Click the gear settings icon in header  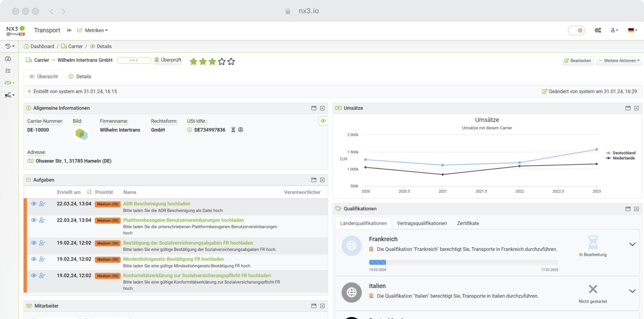tap(598, 30)
